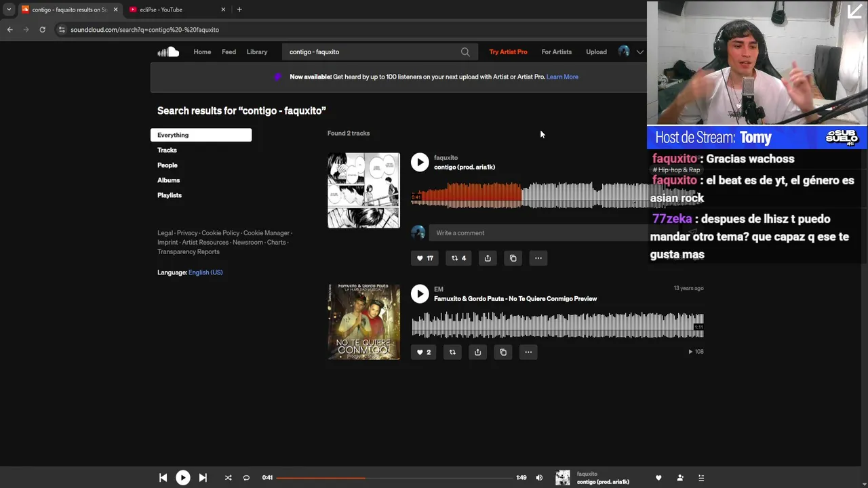Viewport: 868px width, 488px height.
Task: Click the Cookie Manager footer link
Action: pos(267,232)
